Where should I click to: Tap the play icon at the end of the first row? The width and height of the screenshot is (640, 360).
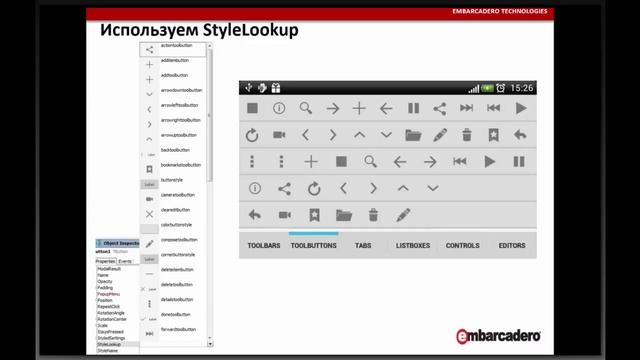pos(521,108)
